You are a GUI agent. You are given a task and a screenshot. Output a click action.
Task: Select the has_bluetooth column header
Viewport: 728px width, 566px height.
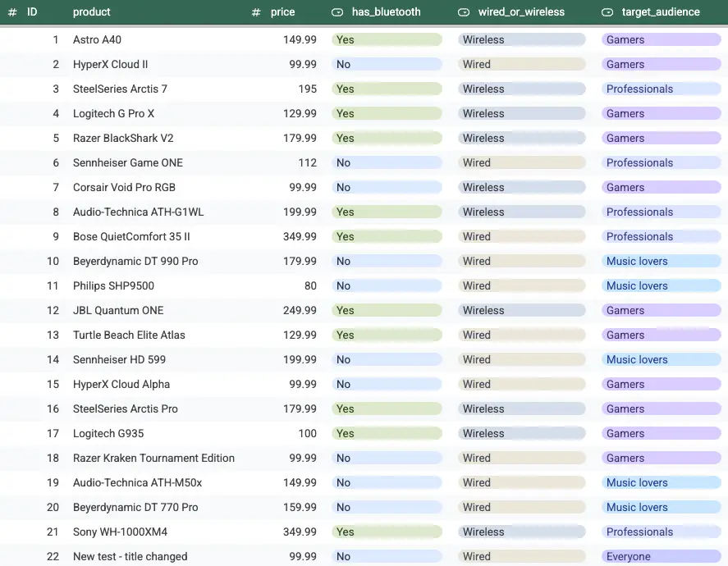pyautogui.click(x=386, y=12)
